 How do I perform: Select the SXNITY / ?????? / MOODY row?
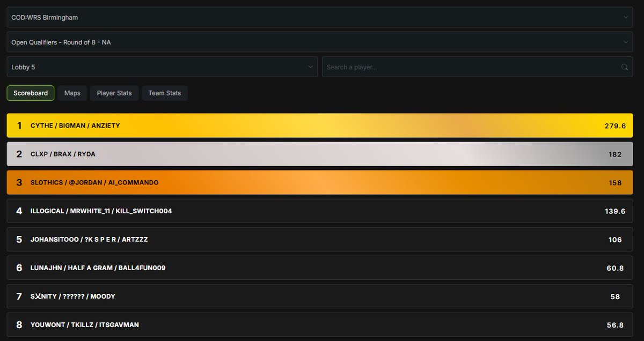(x=320, y=296)
